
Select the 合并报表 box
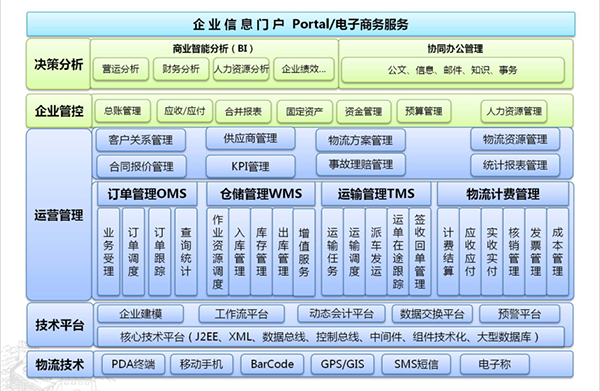click(x=243, y=111)
